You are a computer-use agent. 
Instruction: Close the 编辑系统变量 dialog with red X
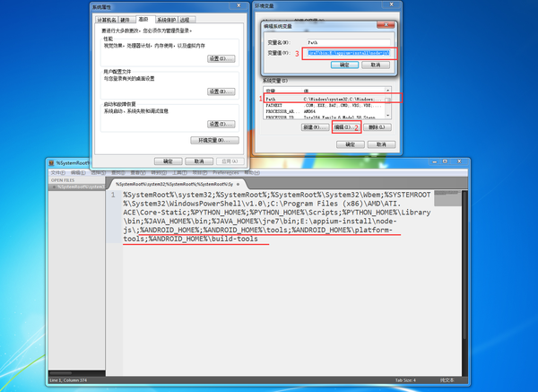pos(386,25)
